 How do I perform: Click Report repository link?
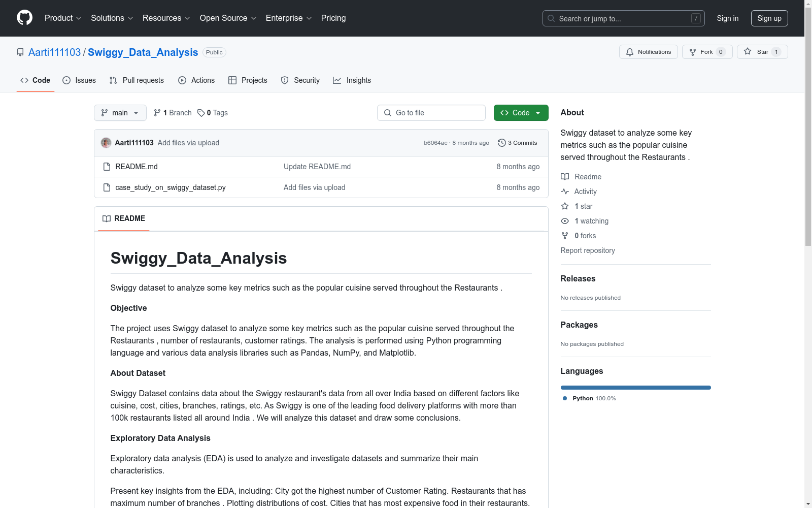click(588, 250)
